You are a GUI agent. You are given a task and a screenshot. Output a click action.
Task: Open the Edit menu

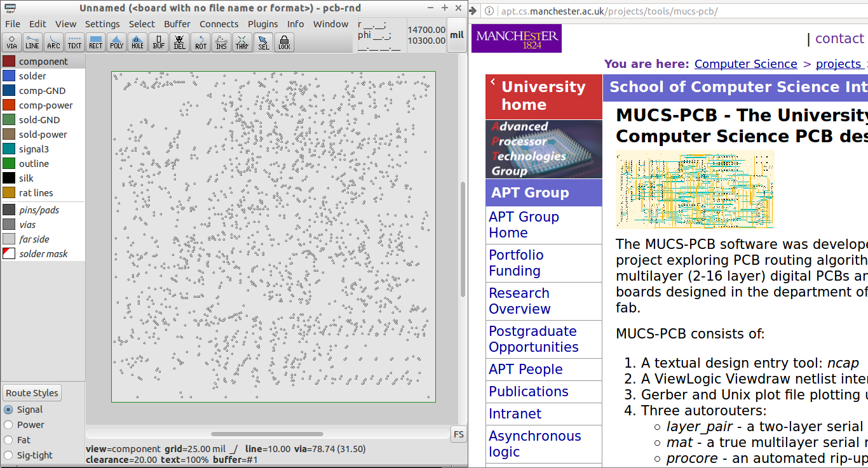coord(37,24)
